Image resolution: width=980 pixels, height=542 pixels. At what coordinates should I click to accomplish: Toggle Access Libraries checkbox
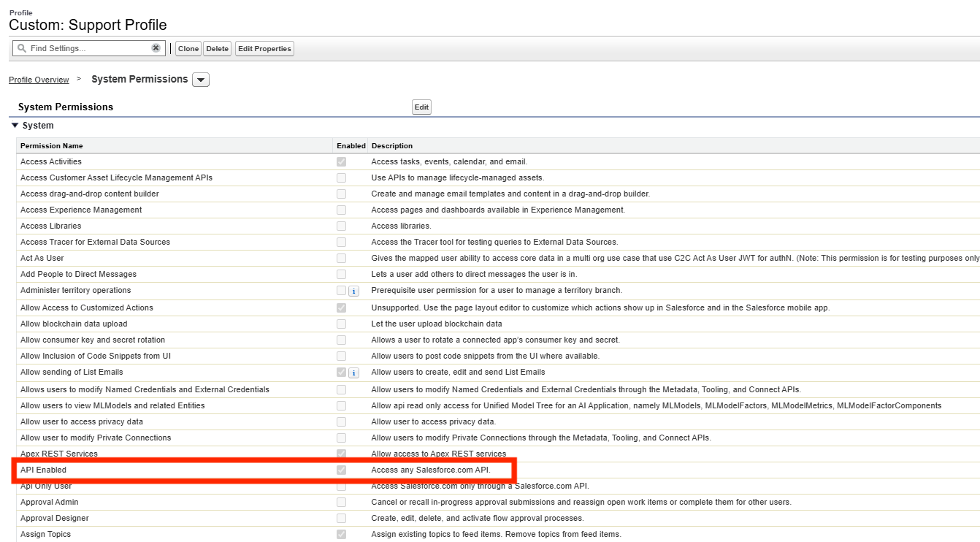341,226
